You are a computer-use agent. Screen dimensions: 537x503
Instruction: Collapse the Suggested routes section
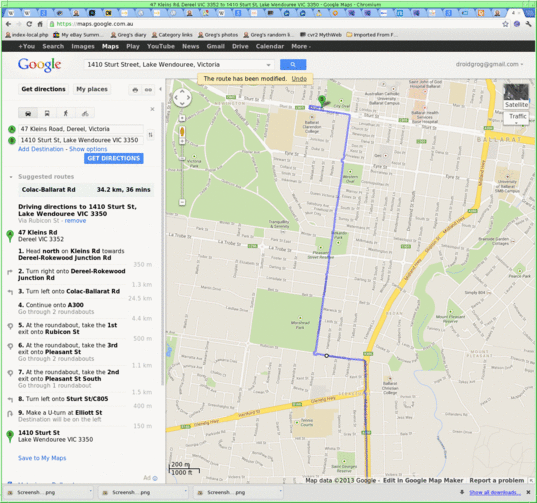[x=11, y=177]
